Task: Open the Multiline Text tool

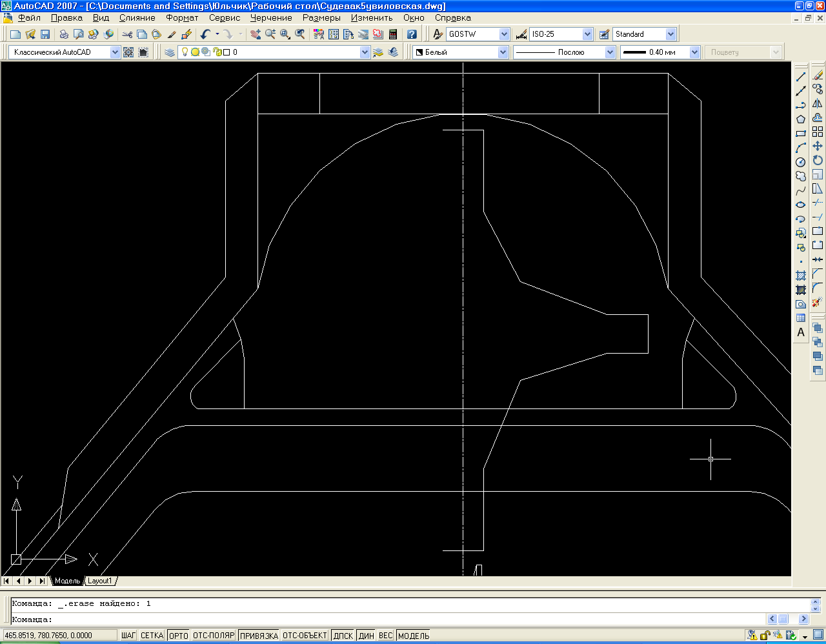Action: click(x=801, y=332)
